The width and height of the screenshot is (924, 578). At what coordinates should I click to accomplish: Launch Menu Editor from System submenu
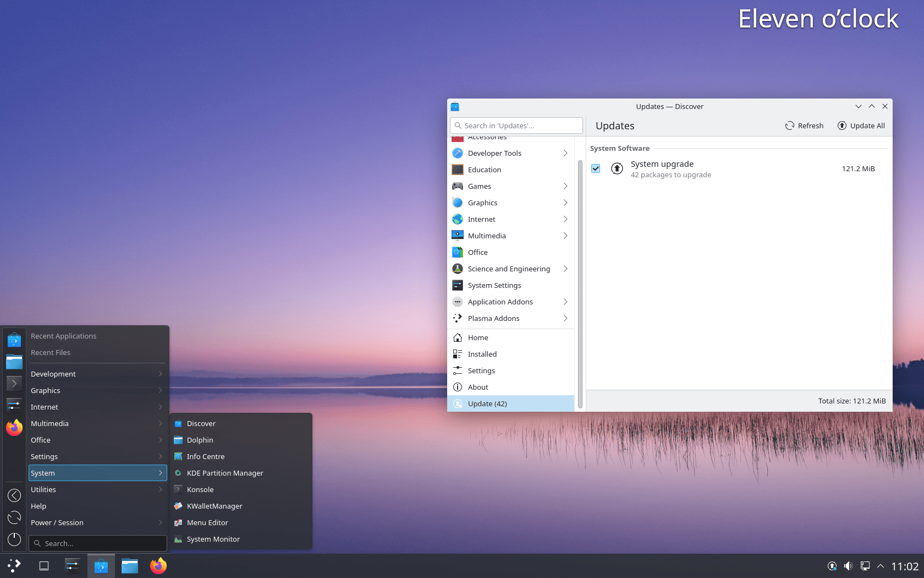(241, 522)
